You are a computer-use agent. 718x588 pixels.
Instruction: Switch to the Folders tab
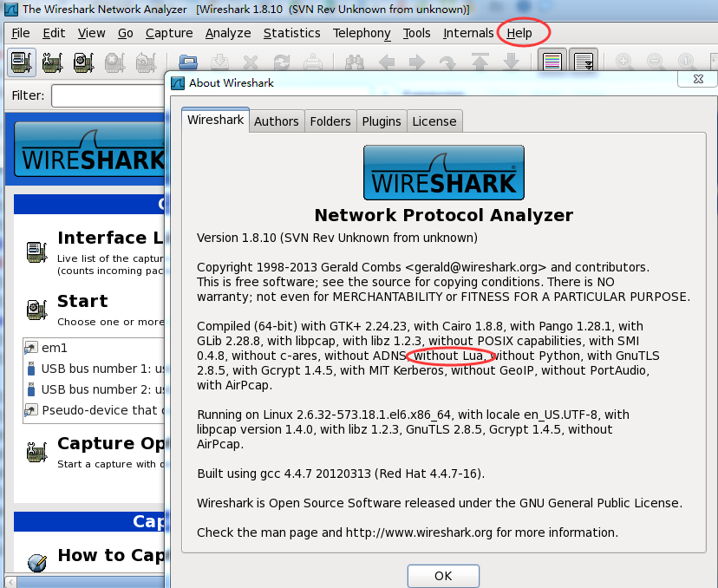point(330,121)
